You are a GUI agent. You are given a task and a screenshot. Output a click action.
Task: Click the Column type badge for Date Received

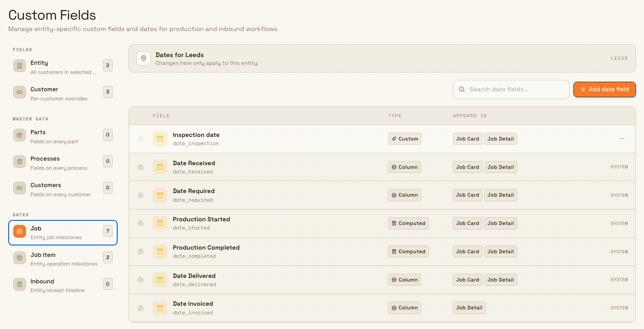tap(405, 167)
